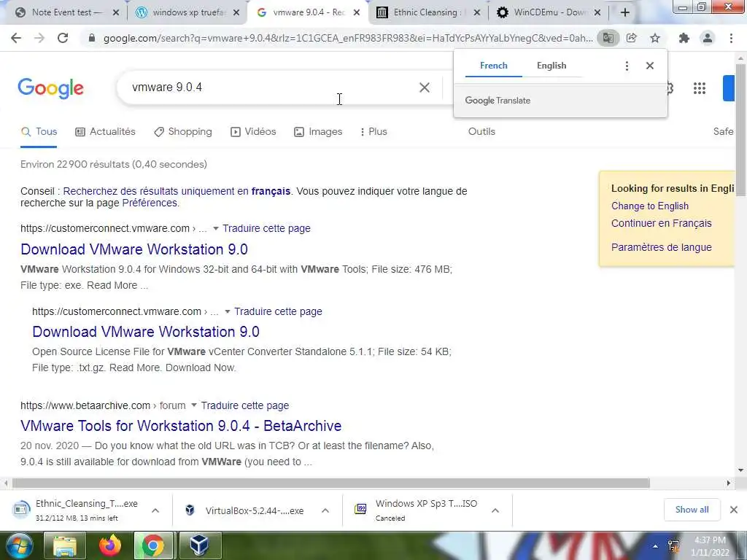The height and width of the screenshot is (560, 747).
Task: Go back using browser back arrow
Action: (16, 38)
